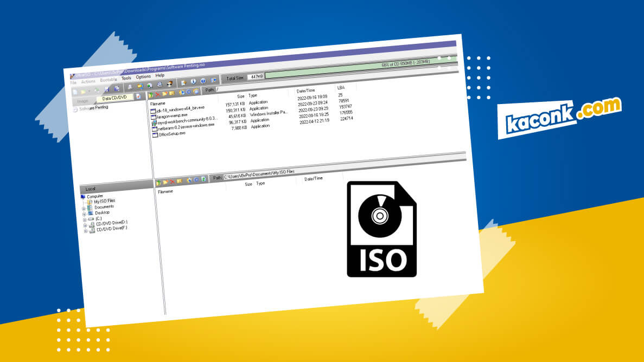This screenshot has height=362, width=644.
Task: Click the 157,131 KB size cell
Action: point(234,104)
